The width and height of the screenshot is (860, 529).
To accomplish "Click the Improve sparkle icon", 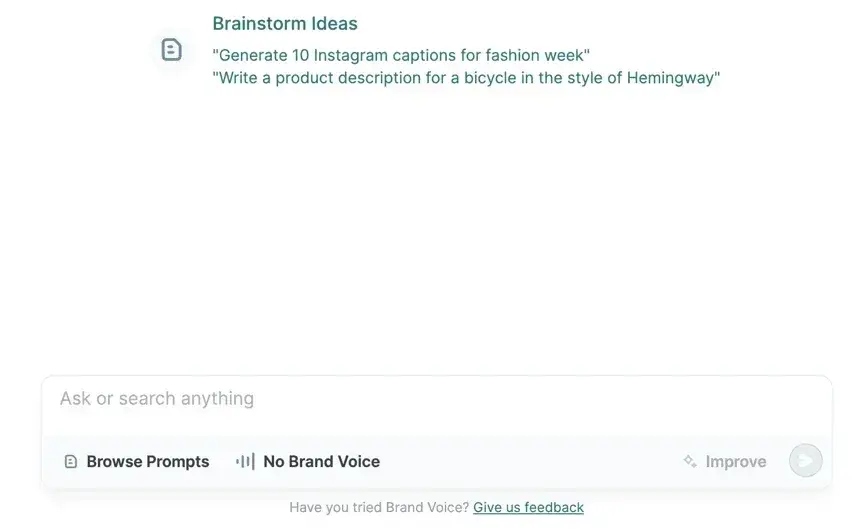I will pyautogui.click(x=690, y=461).
